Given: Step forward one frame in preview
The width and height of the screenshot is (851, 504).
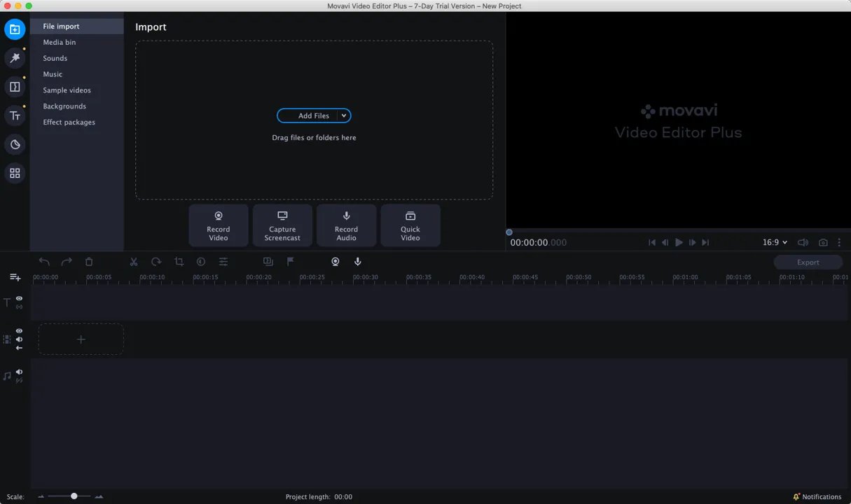Looking at the screenshot, I should coord(692,242).
